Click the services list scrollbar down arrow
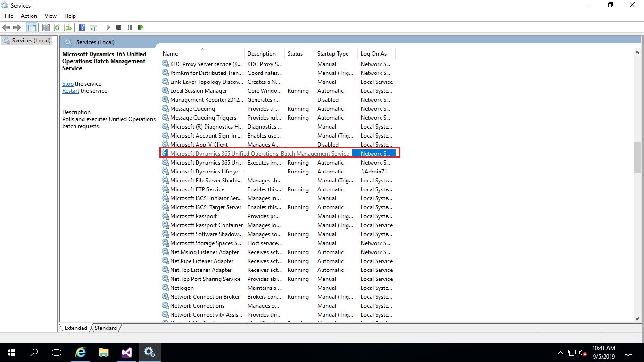The image size is (644, 362). coord(637,319)
